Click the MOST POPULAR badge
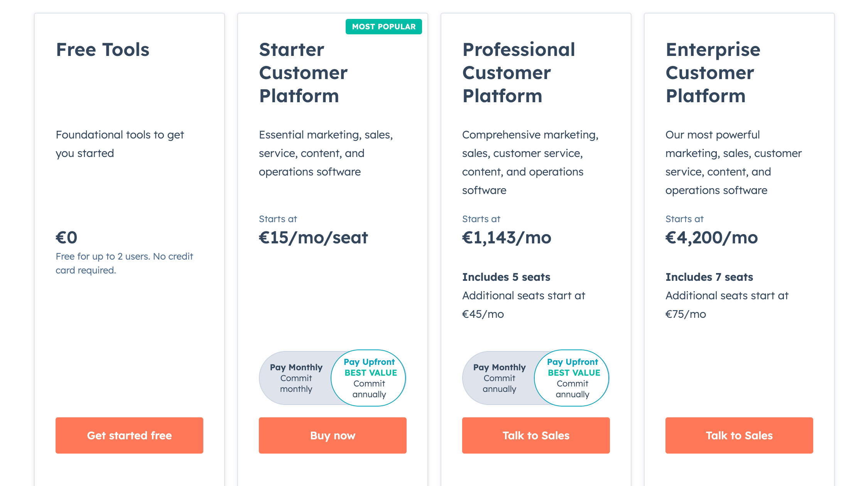Screen dimensions: 868x486 point(384,27)
